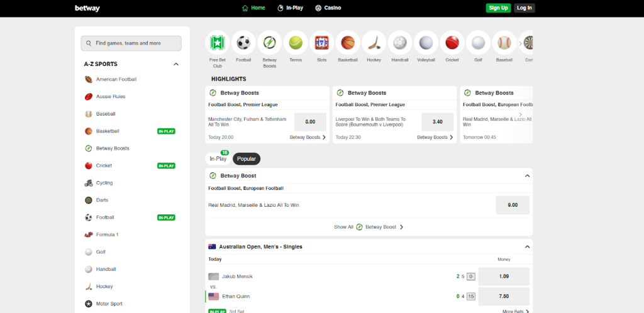Select the Popular filter tab

pos(247,159)
